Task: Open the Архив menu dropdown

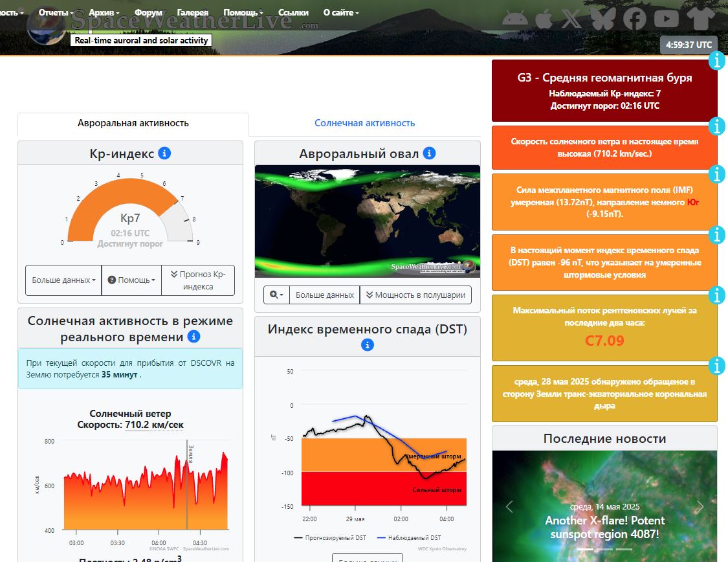Action: [x=104, y=12]
